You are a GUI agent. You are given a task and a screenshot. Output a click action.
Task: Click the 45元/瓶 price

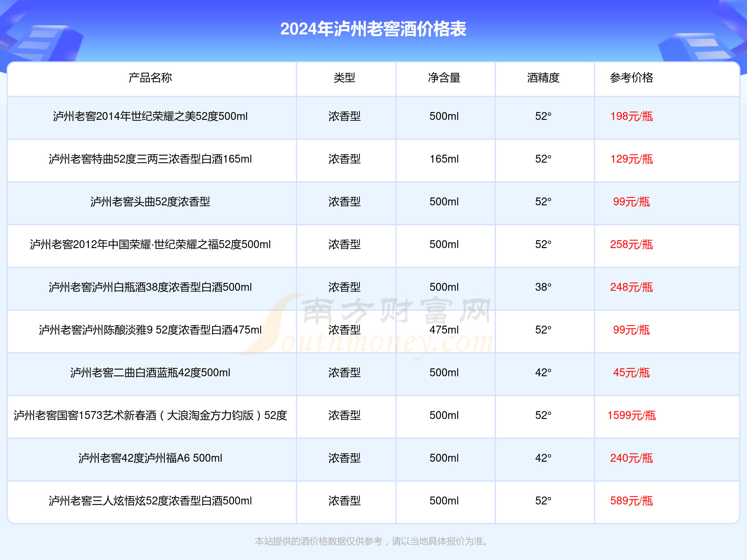(632, 373)
